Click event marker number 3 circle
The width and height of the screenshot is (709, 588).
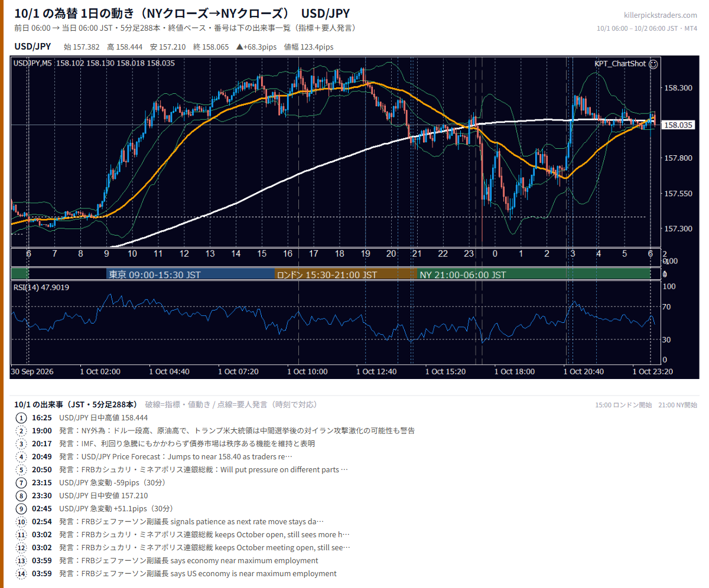[22, 444]
